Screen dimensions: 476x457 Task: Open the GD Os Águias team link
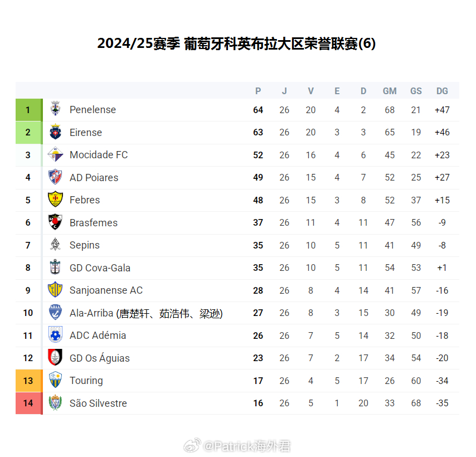tap(100, 358)
